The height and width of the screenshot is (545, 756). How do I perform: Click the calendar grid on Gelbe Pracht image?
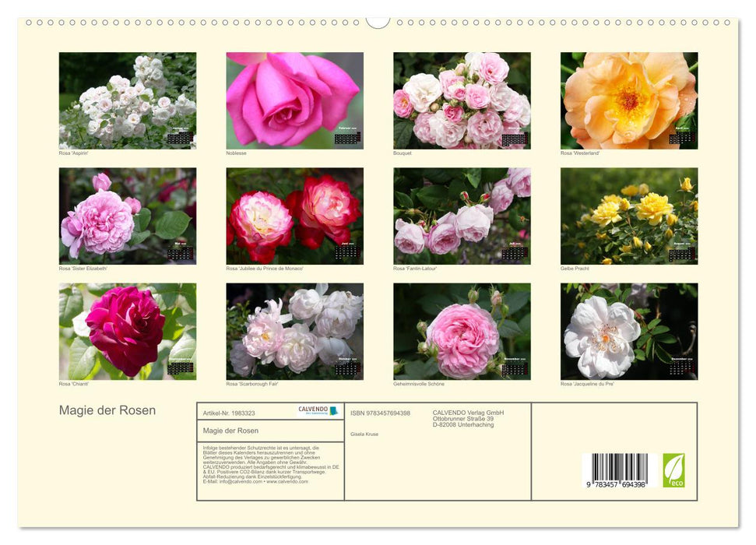(682, 254)
